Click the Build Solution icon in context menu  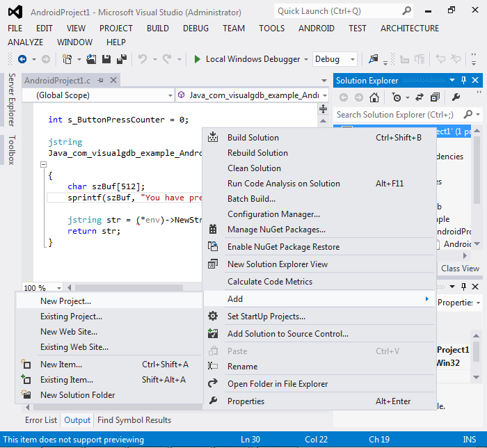click(x=214, y=138)
